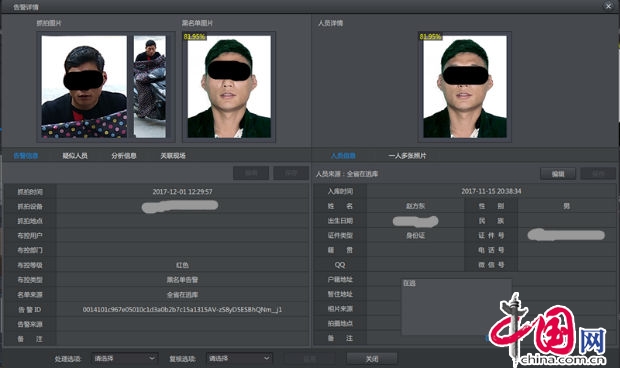Open the 复核选项 dropdown

[239, 359]
